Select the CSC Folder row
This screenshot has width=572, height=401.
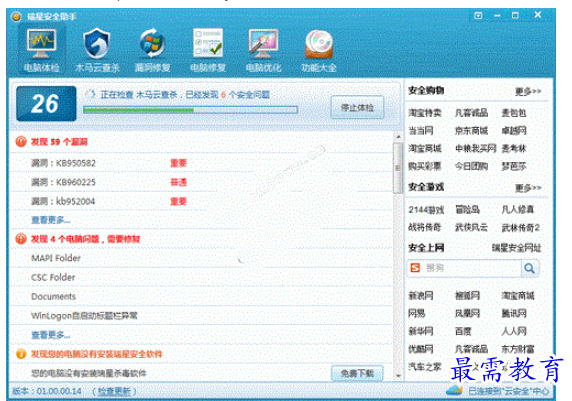tap(201, 277)
